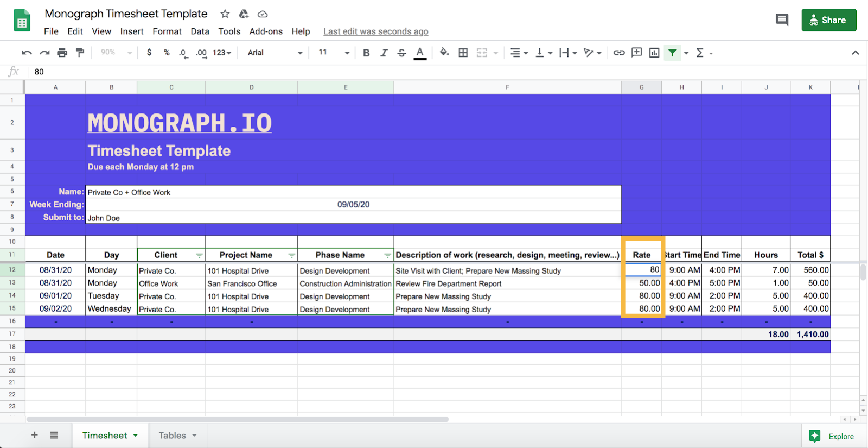View cloud save status icon
868x448 pixels.
(x=263, y=14)
